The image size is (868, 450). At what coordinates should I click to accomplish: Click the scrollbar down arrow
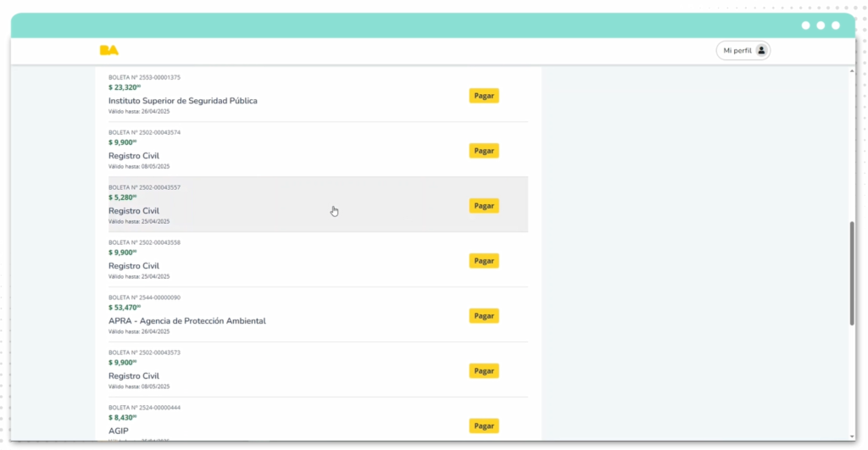(x=852, y=435)
